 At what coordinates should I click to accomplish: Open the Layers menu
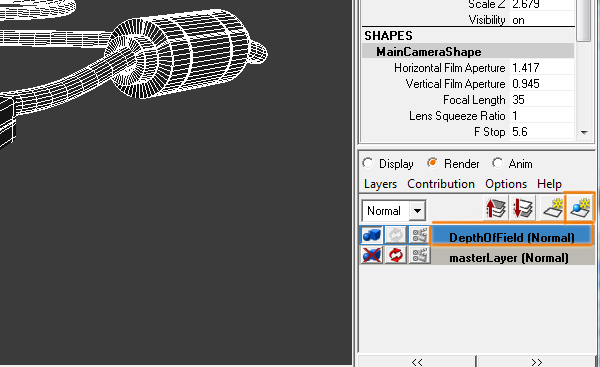click(380, 184)
